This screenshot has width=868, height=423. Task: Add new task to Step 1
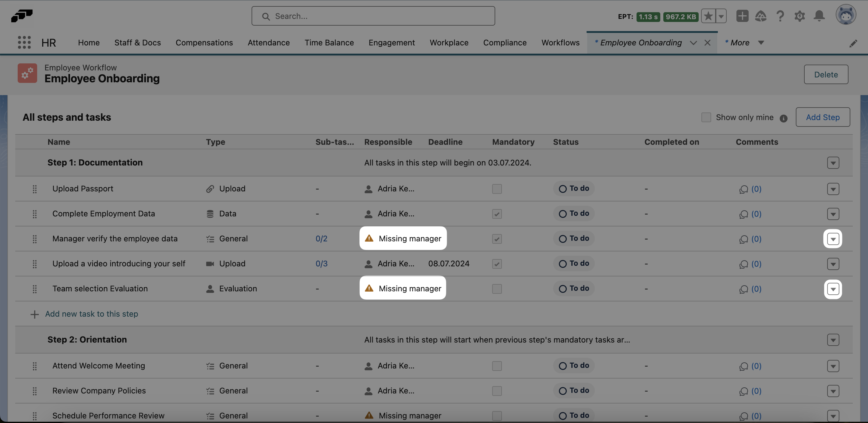91,314
